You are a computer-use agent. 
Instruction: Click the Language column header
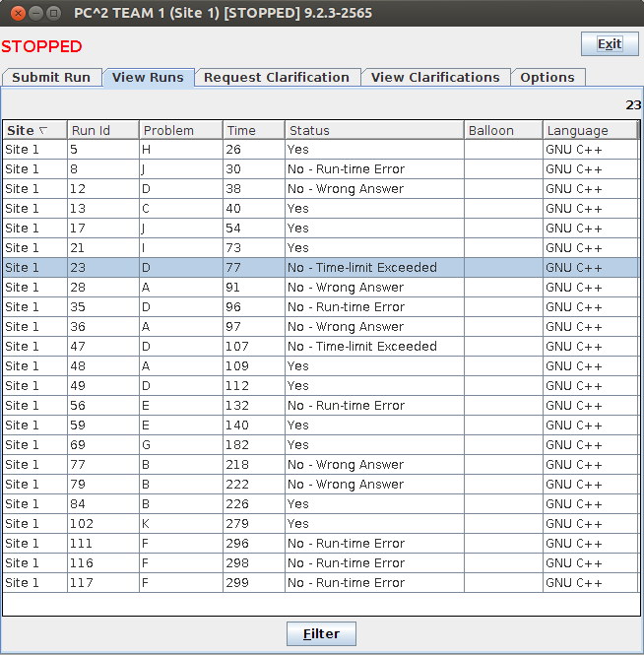[589, 130]
